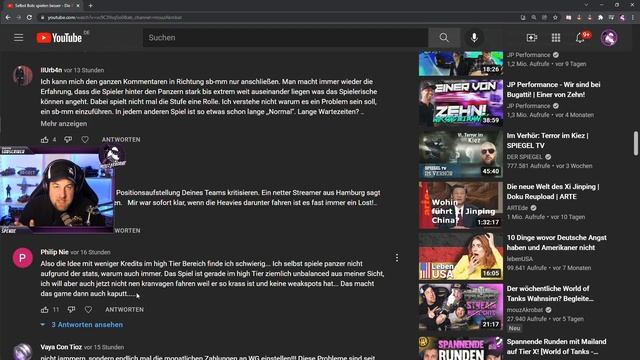Open Spannende Runden video thumbnail
Image resolution: width=640 pixels, height=360 pixels.
click(x=461, y=348)
